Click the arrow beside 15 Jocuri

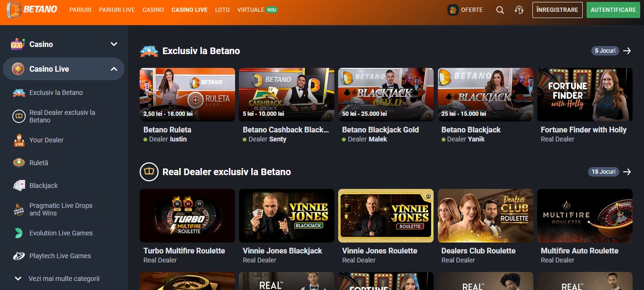627,172
